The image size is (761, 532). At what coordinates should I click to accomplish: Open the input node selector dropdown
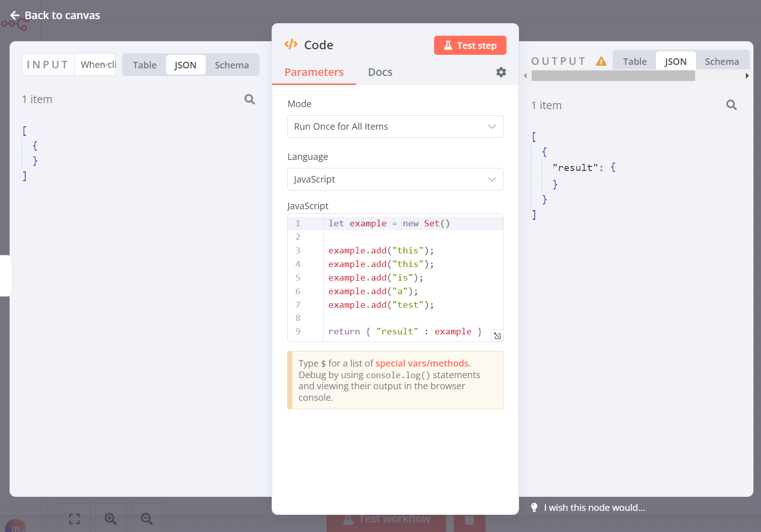98,65
